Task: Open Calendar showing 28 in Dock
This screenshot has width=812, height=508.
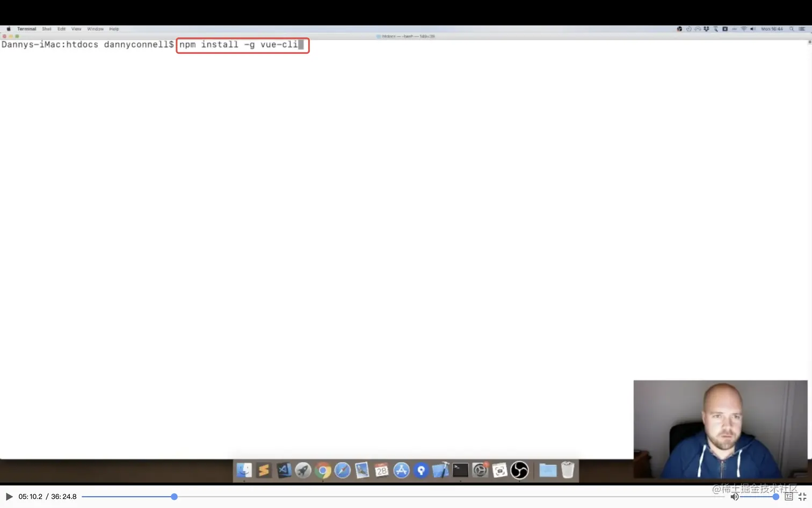Action: (381, 470)
